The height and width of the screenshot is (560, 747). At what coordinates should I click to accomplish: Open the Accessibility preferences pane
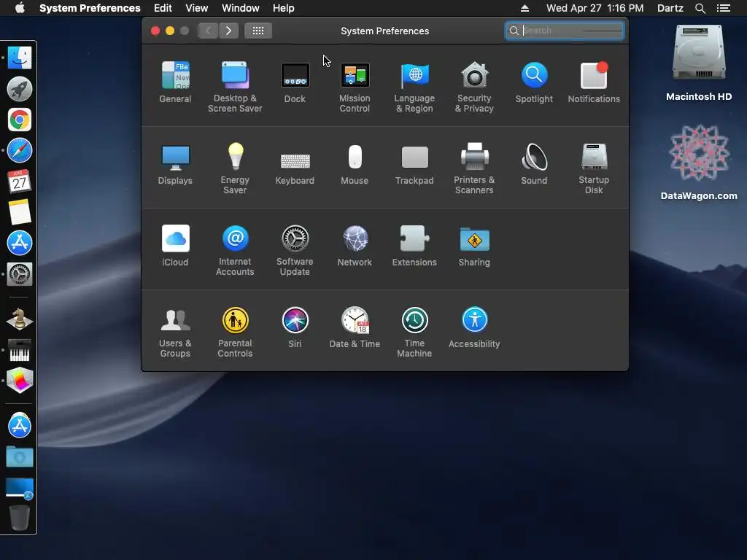click(x=474, y=327)
